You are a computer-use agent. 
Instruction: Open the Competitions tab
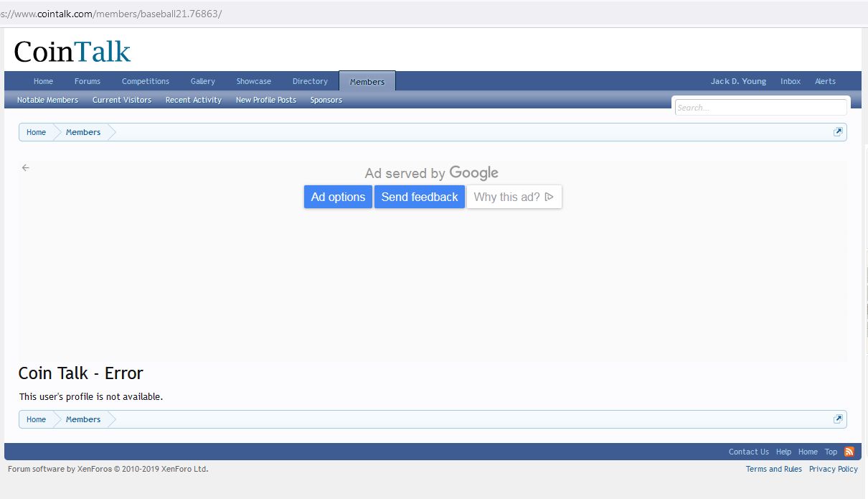[146, 81]
